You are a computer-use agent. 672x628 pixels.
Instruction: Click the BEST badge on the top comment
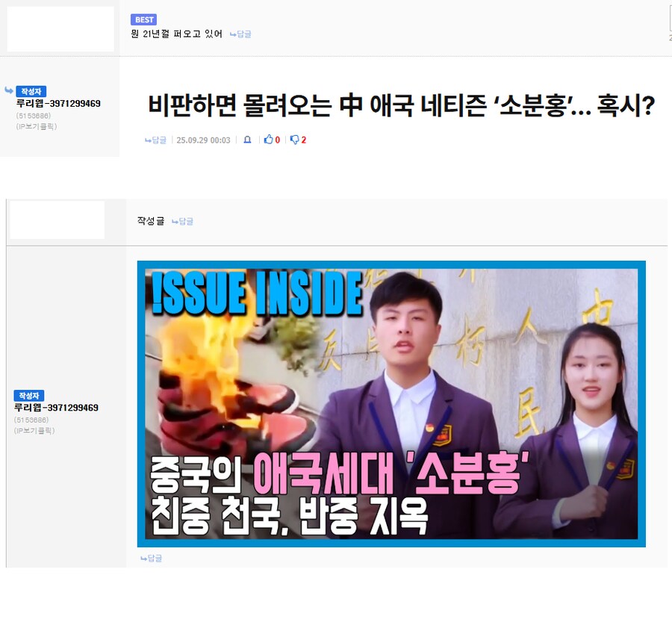click(x=143, y=19)
